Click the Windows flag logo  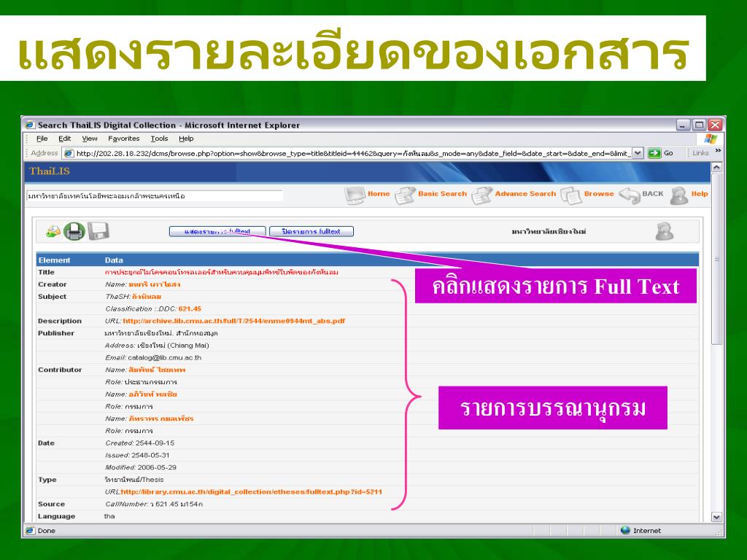711,139
